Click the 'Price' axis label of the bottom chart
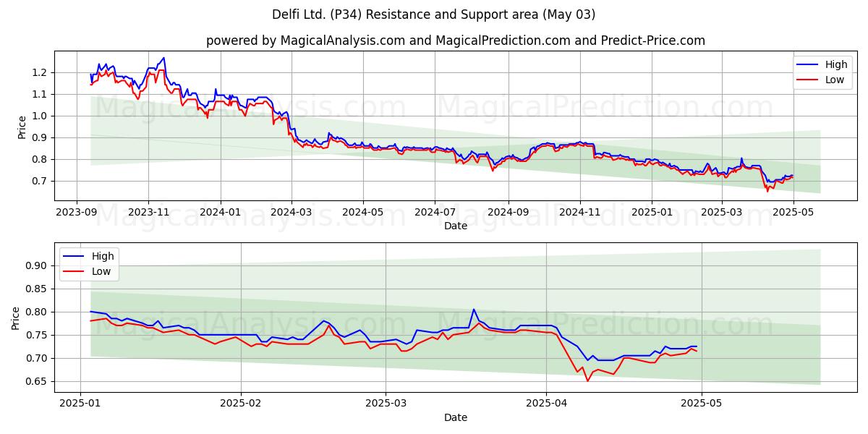This screenshot has width=868, height=434. [x=16, y=318]
